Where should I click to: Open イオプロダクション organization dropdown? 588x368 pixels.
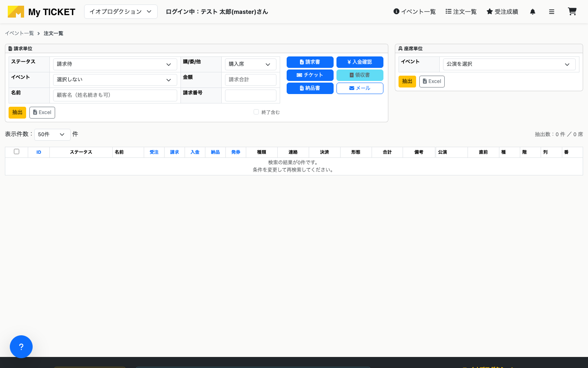point(121,12)
